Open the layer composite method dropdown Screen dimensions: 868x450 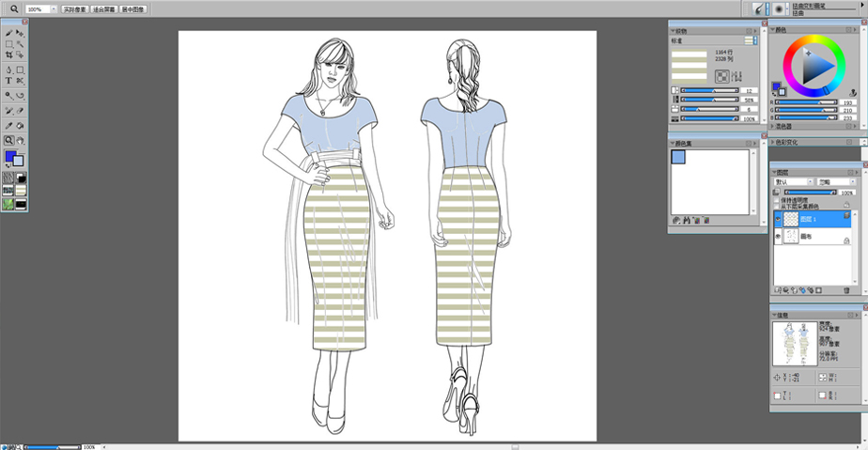click(x=793, y=181)
